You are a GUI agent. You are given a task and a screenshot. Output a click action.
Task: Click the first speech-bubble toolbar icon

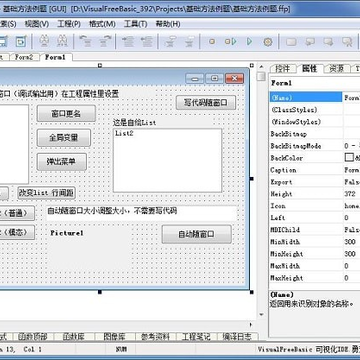point(310,42)
